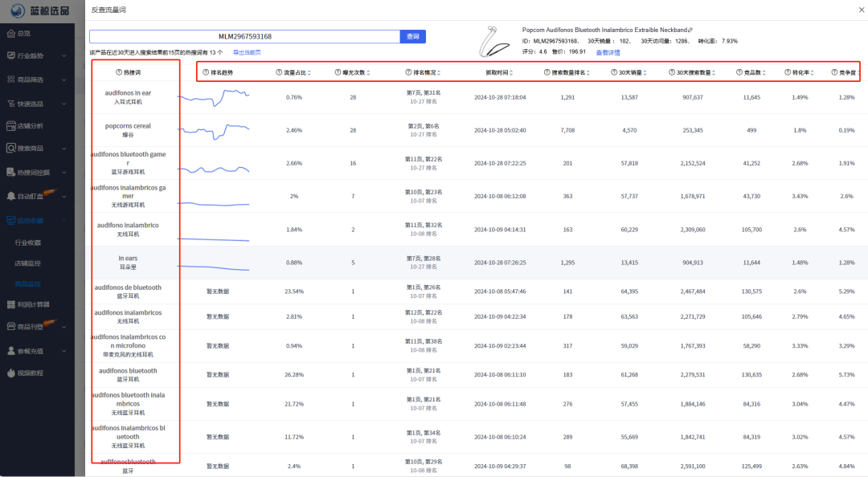Click 导出当前页 export link

[247, 52]
